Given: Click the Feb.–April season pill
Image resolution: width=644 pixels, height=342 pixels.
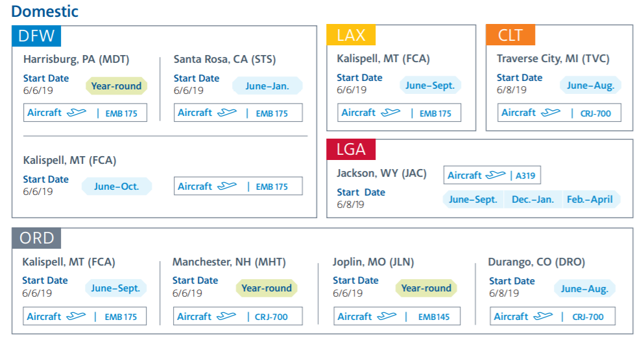Looking at the screenshot, I should 590,199.
